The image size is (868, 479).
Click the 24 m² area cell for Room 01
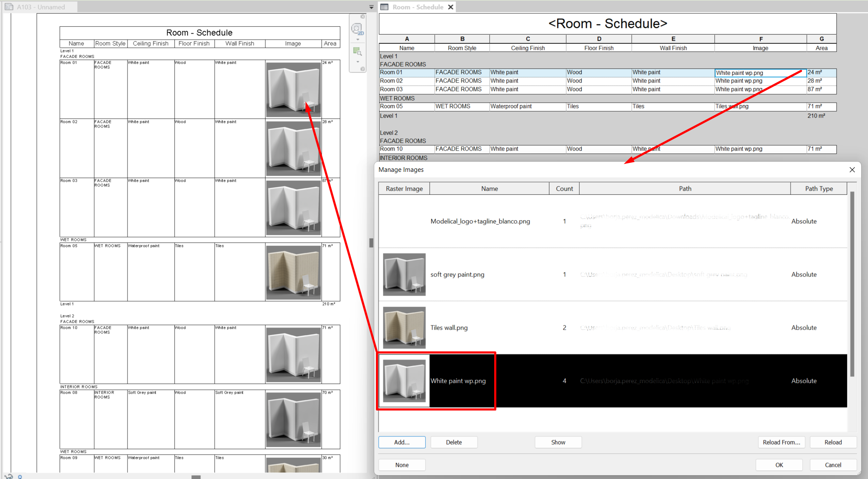822,72
